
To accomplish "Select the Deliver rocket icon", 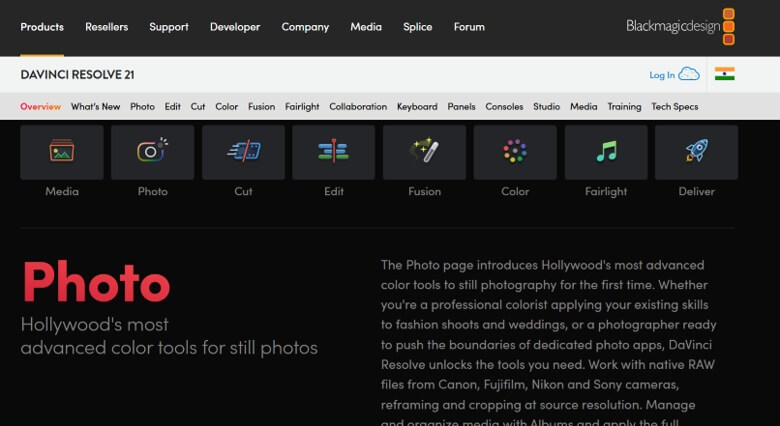I will 696,152.
